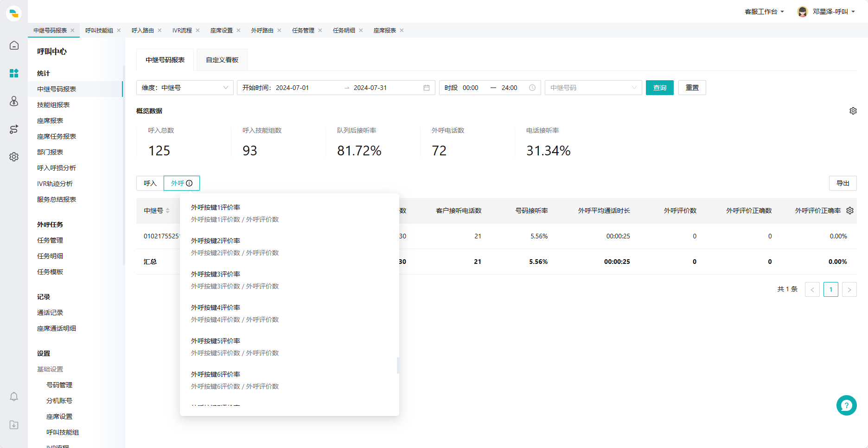Image resolution: width=868 pixels, height=448 pixels.
Task: Open the help chat bubble button
Action: 847,405
